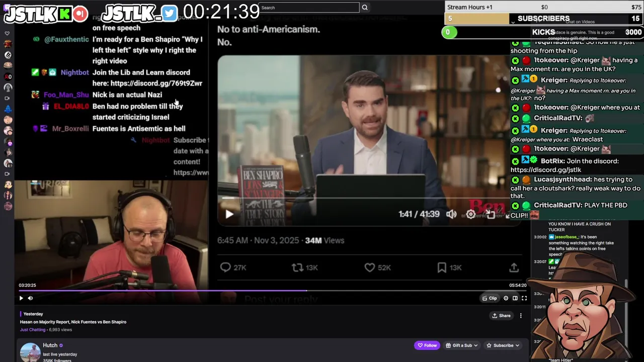Viewport: 644px width, 362px height.
Task: Mute the embedded tweet video speaker icon
Action: click(x=451, y=214)
